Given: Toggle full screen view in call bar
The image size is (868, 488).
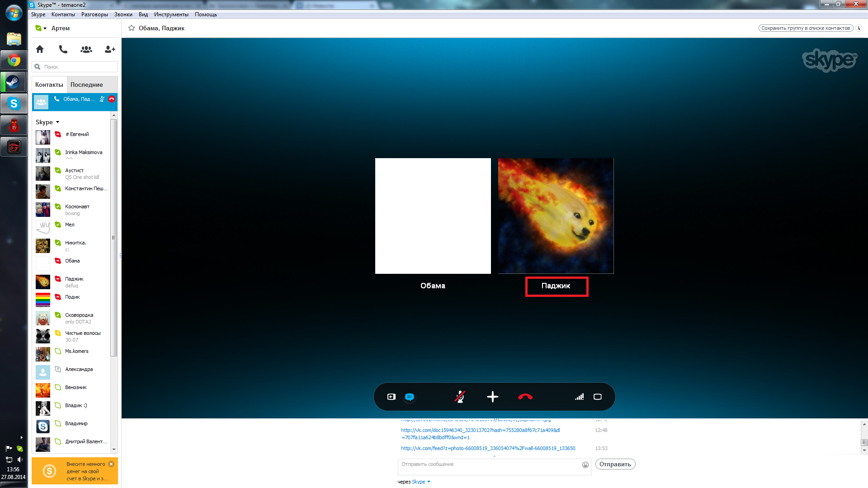Looking at the screenshot, I should [598, 397].
